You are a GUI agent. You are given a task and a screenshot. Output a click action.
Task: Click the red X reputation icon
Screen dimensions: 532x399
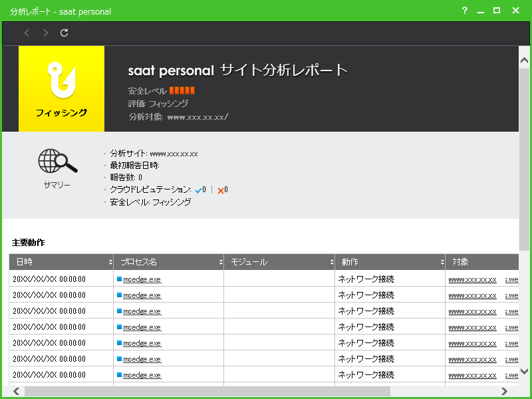point(221,191)
